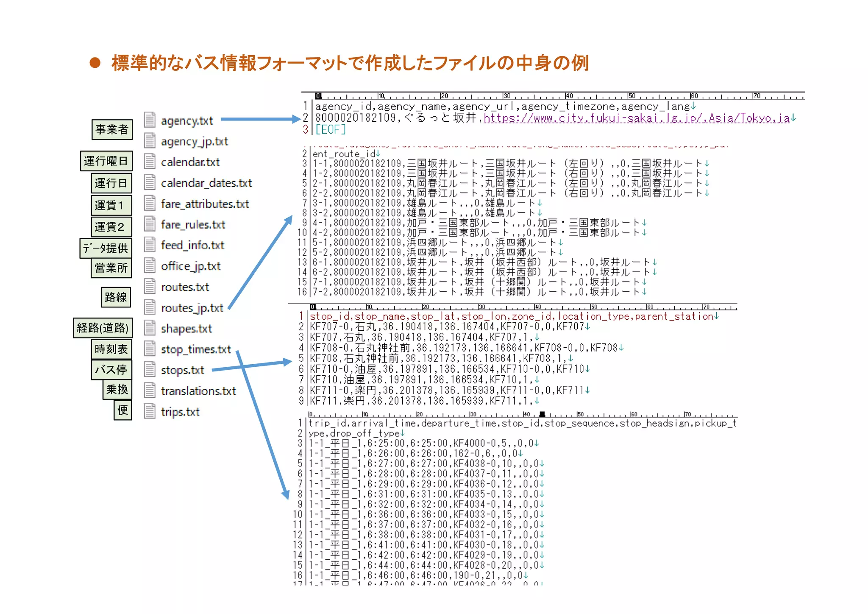
Task: Click the agency.txt file icon
Action: coord(149,120)
